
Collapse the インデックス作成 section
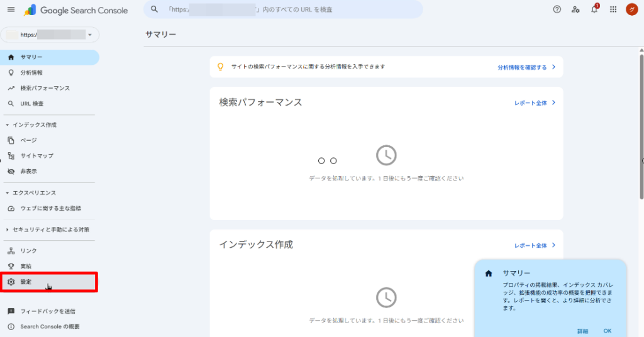click(7, 124)
